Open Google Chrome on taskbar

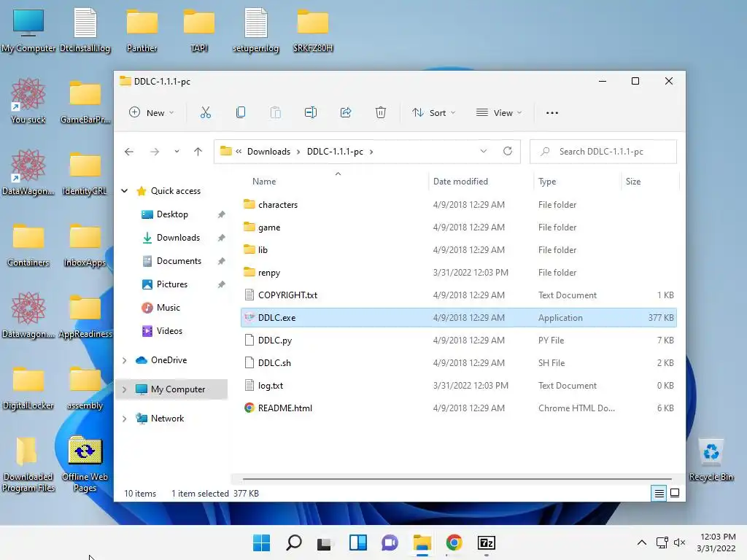coord(454,542)
